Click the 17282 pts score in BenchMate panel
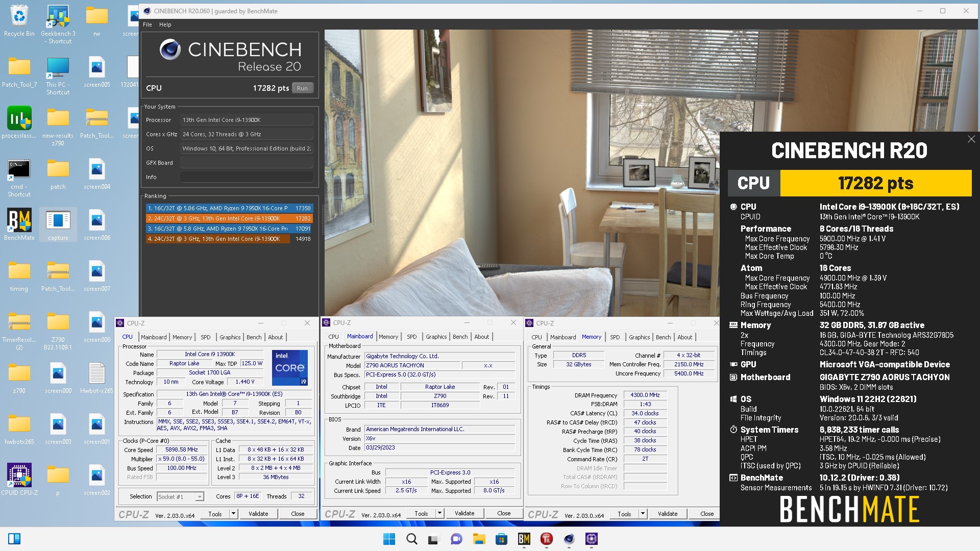980x551 pixels. coord(875,183)
